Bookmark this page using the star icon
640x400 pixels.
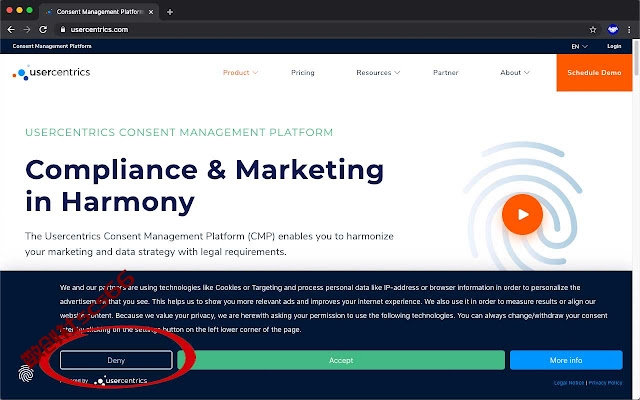(593, 29)
